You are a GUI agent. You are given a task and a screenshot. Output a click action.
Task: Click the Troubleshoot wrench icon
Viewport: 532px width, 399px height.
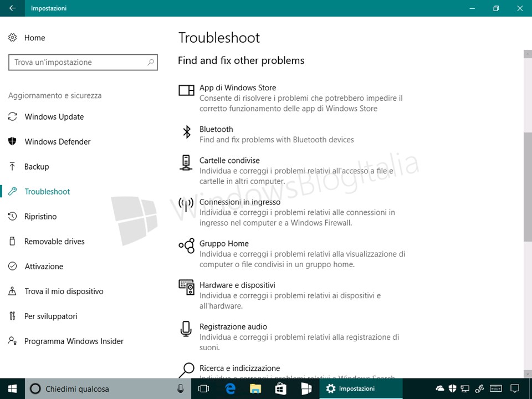pos(13,191)
